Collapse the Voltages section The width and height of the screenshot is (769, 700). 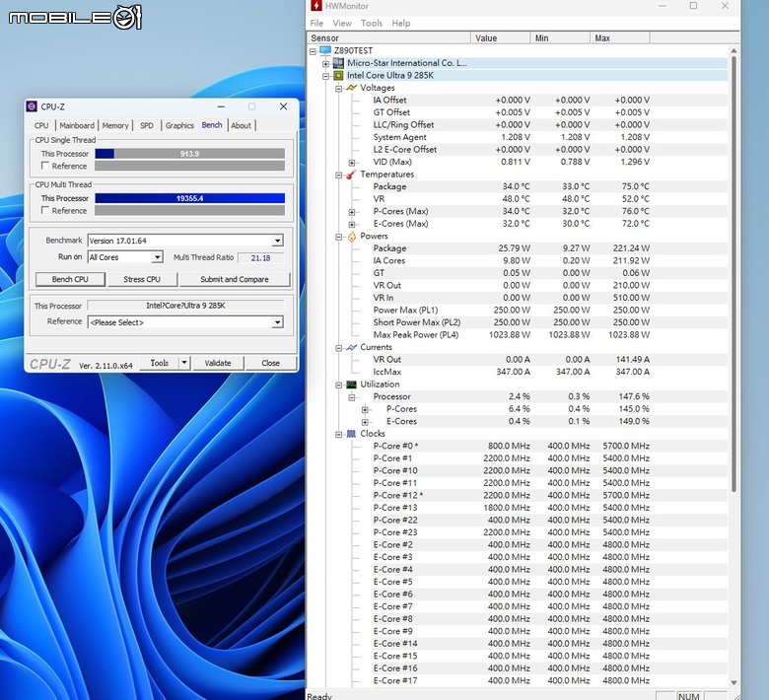click(338, 89)
